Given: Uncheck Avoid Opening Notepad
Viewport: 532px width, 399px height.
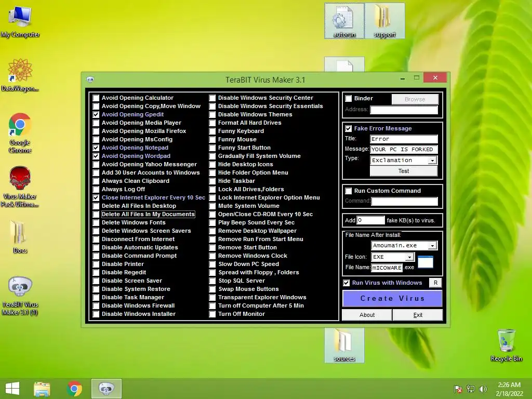Looking at the screenshot, I should pyautogui.click(x=96, y=148).
